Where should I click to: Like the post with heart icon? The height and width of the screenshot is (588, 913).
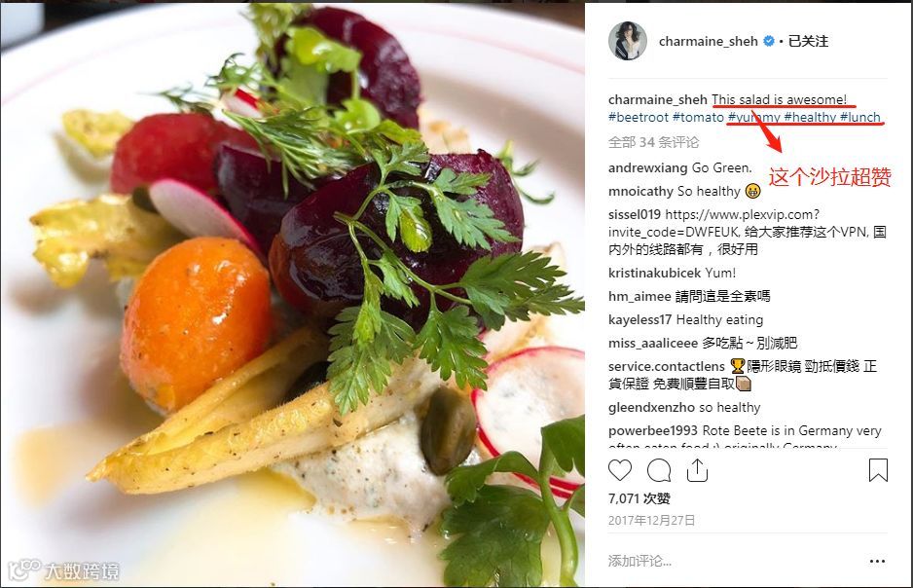(x=619, y=470)
